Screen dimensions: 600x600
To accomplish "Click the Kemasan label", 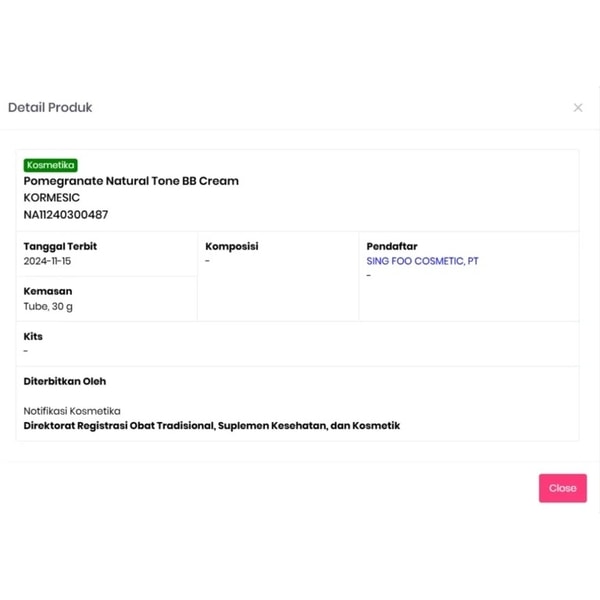I will coord(48,291).
